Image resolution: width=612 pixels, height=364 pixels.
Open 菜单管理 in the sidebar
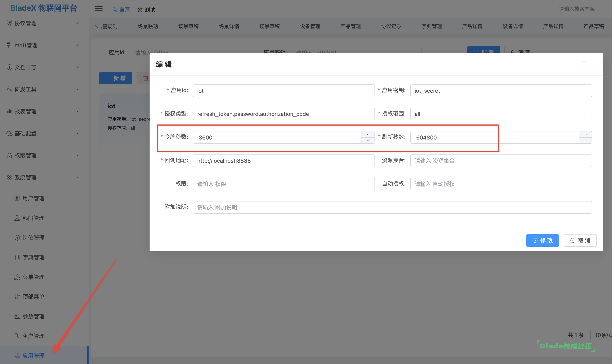(x=33, y=277)
